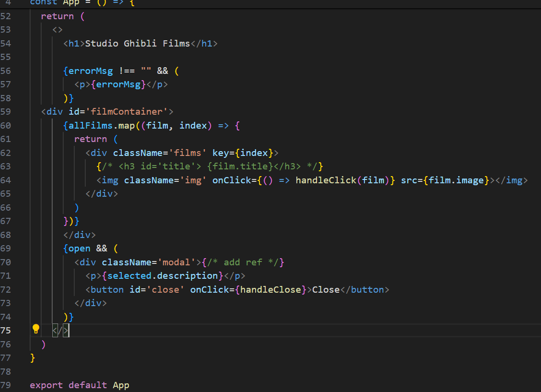Click the 'Studio Ghibli Films' heading text

pyautogui.click(x=137, y=44)
